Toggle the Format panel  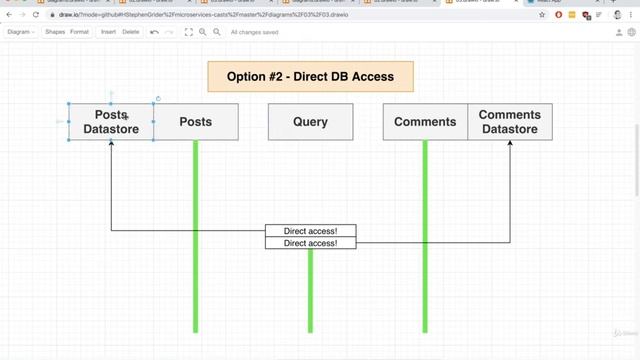point(79,32)
